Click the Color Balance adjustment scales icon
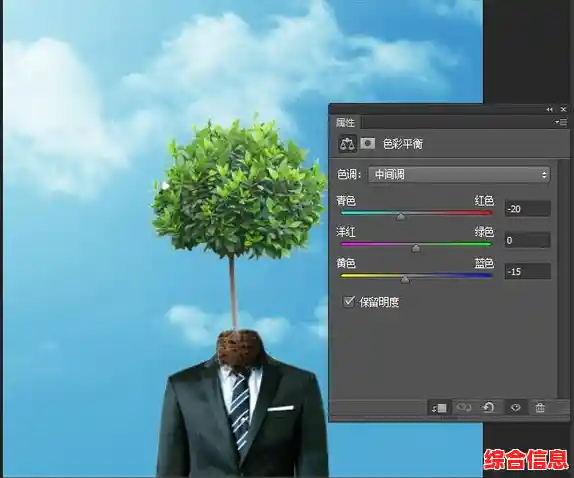Image resolution: width=574 pixels, height=478 pixels. (347, 144)
